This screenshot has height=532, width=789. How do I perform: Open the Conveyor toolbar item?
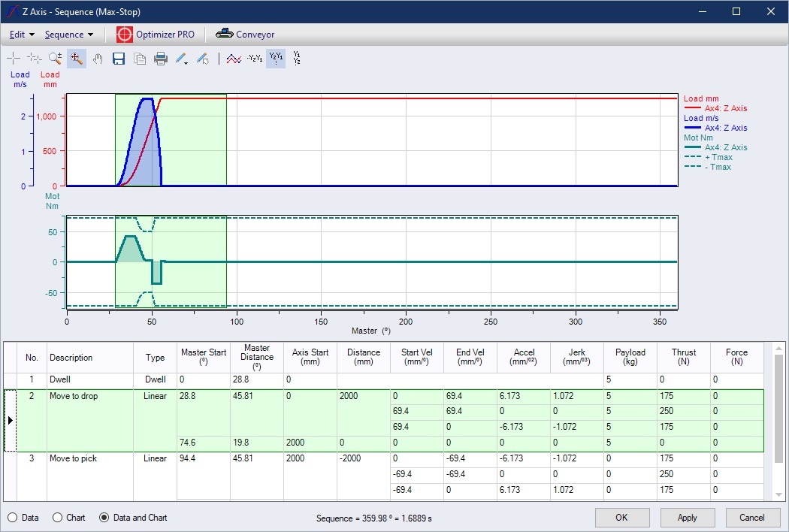(245, 35)
